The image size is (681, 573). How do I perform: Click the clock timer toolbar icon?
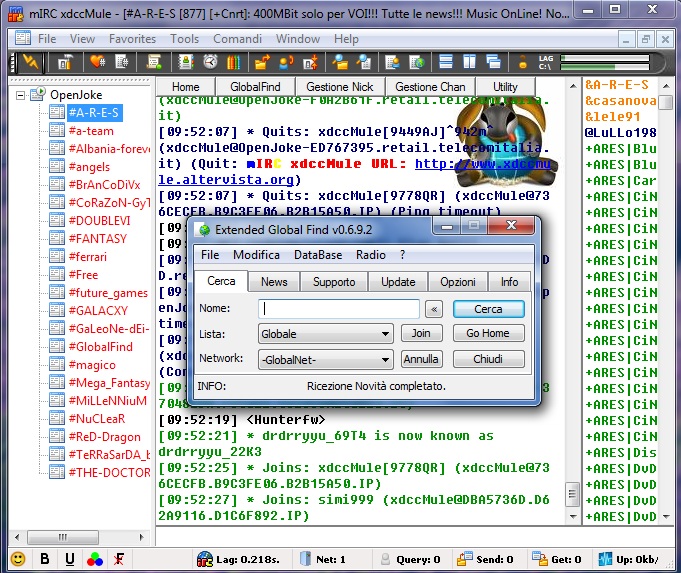coord(210,62)
